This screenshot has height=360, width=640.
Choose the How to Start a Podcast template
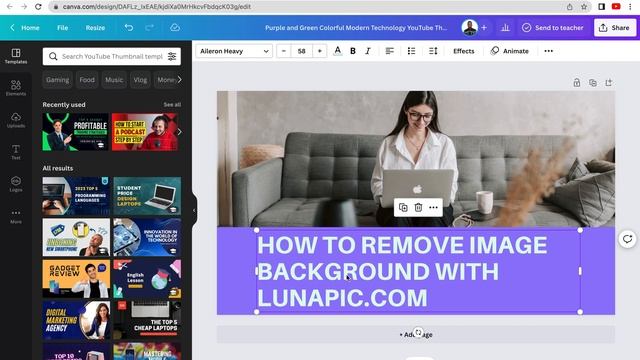pos(145,132)
